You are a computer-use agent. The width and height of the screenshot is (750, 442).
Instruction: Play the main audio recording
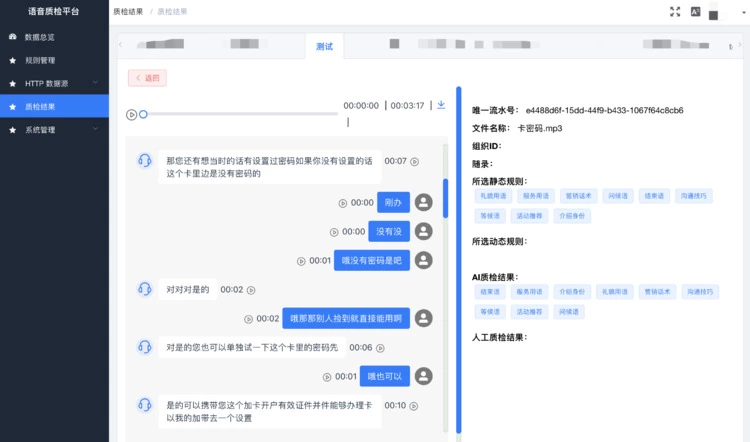click(x=132, y=115)
